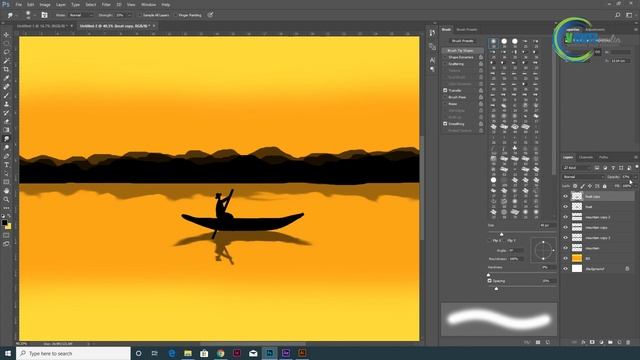Select the Pen tool

(6, 156)
